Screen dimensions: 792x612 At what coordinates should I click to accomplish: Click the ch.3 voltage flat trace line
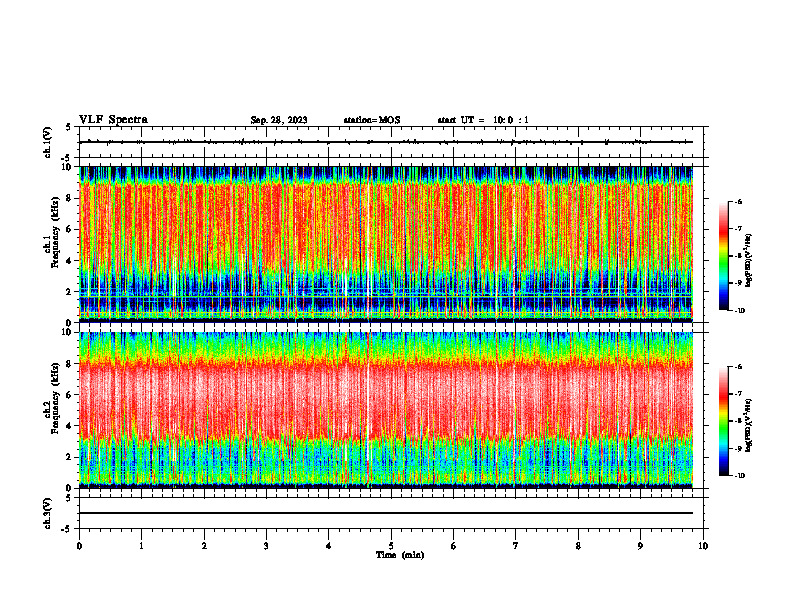386,513
